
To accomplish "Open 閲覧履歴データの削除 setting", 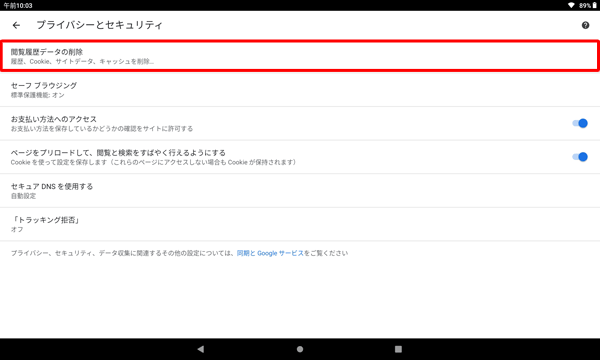I will click(x=300, y=56).
